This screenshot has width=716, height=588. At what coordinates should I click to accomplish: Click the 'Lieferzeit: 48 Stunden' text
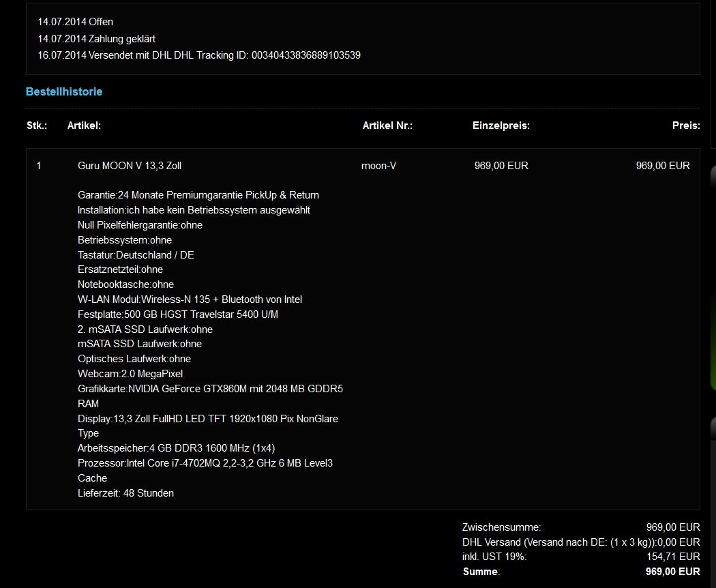125,493
